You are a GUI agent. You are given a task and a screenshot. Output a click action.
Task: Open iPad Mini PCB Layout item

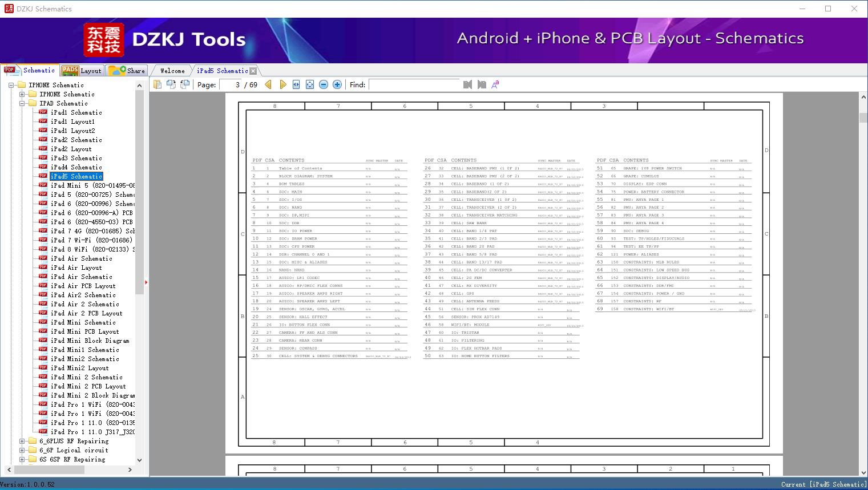85,331
